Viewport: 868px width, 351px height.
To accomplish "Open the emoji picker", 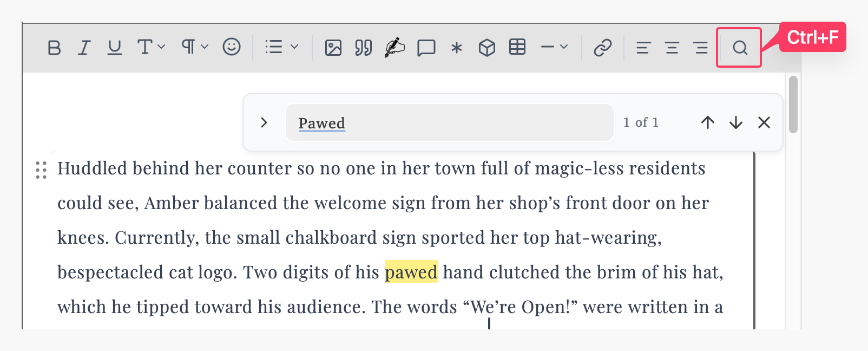I will (x=232, y=47).
